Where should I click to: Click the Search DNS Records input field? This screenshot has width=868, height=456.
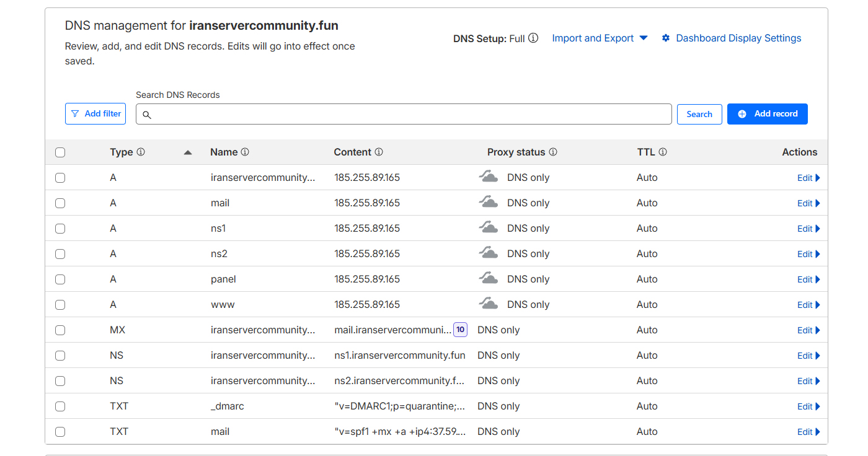coord(409,114)
